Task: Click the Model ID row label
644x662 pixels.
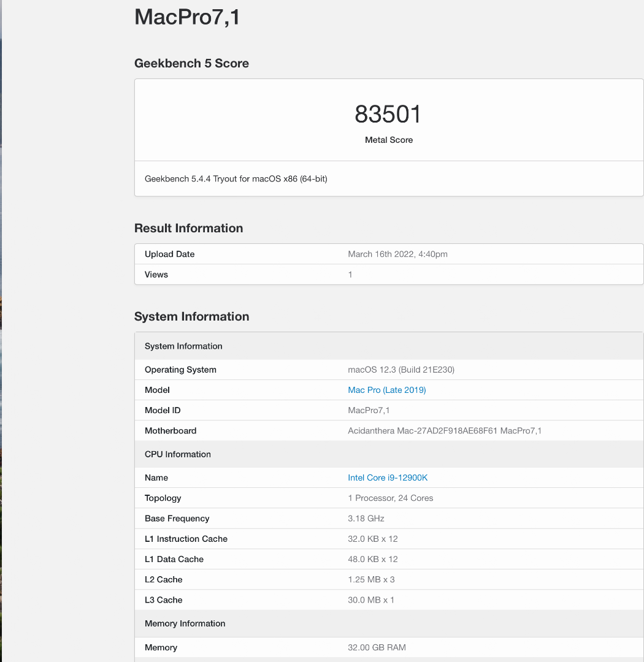Action: point(163,410)
